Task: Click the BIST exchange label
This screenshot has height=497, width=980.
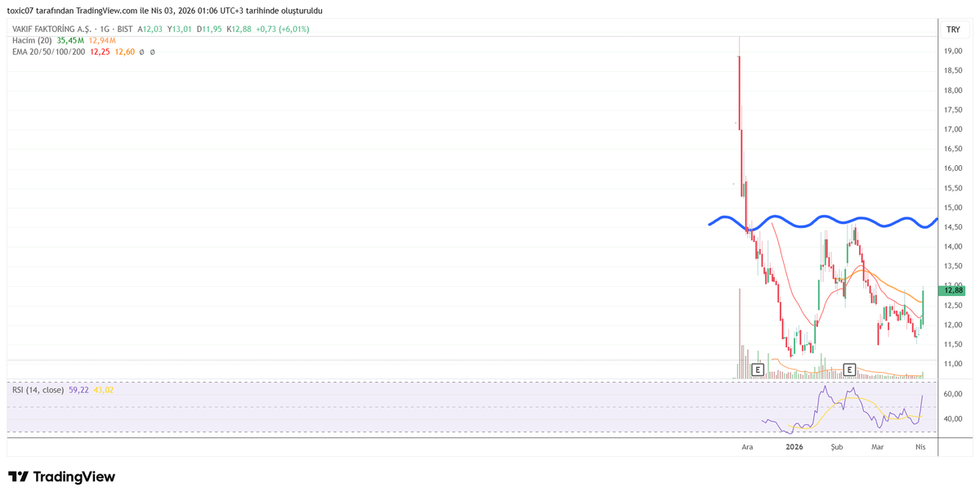Action: point(124,29)
